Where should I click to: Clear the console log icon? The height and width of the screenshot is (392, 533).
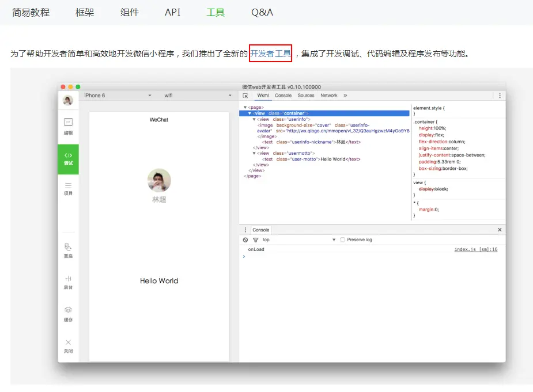tap(245, 240)
